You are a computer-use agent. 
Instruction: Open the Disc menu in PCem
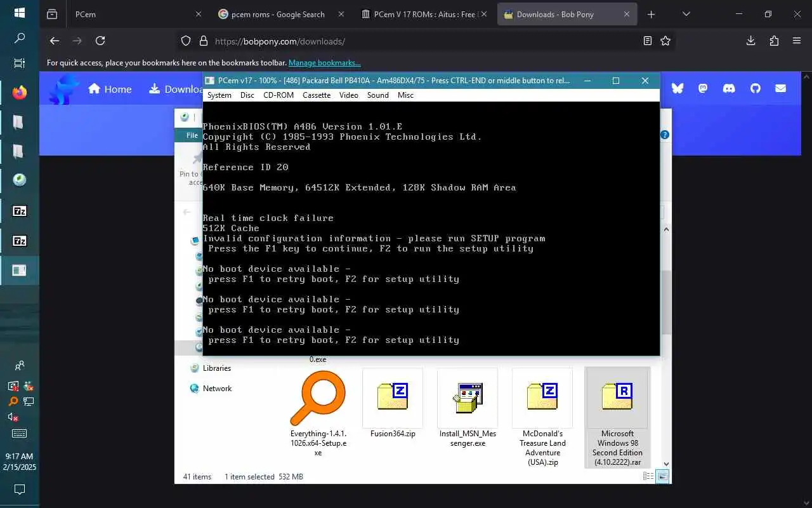247,95
